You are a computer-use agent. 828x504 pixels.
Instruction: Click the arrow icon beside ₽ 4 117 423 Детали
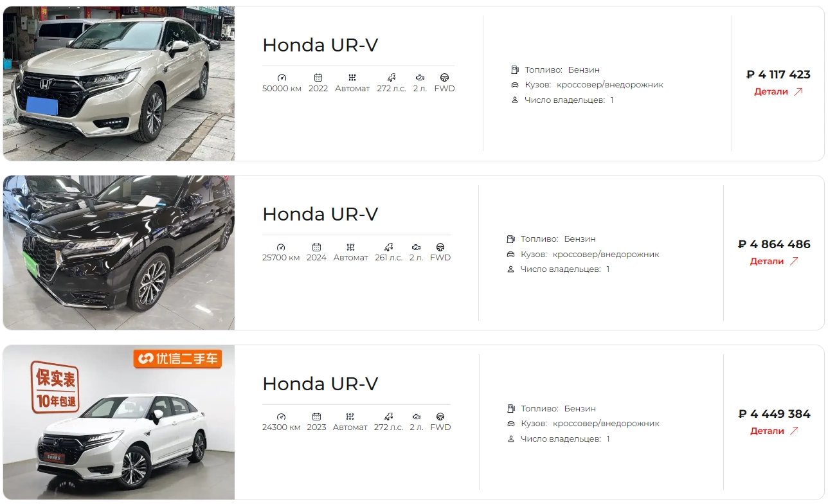click(798, 91)
